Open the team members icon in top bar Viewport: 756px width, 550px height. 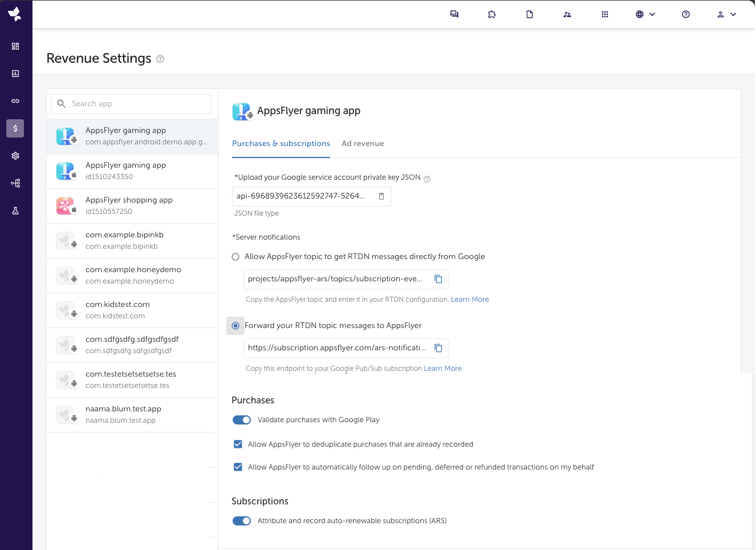point(567,14)
